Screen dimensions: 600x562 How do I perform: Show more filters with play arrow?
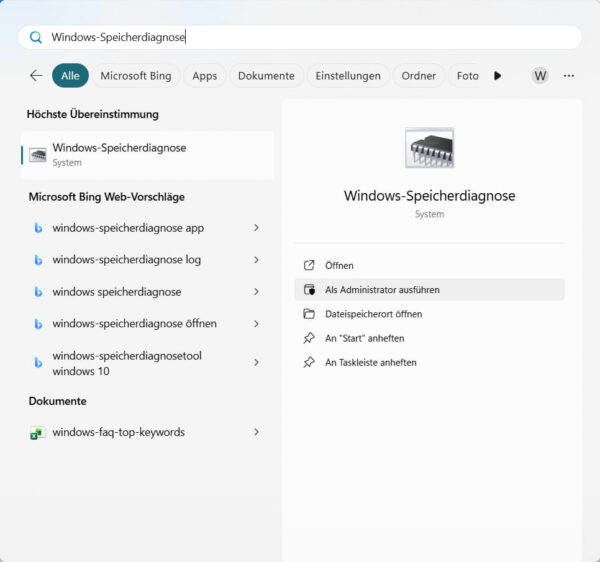click(497, 75)
